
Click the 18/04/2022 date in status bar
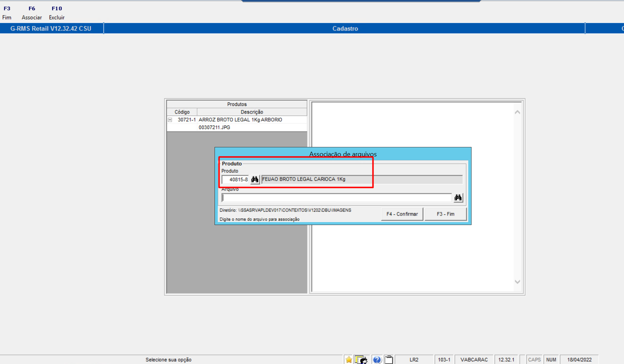click(x=579, y=360)
